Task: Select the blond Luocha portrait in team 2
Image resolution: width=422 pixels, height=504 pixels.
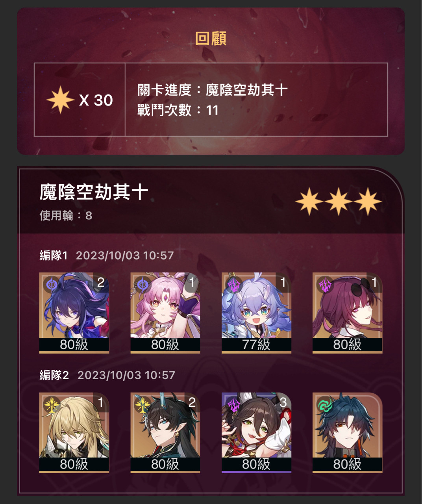Action: [x=74, y=432]
